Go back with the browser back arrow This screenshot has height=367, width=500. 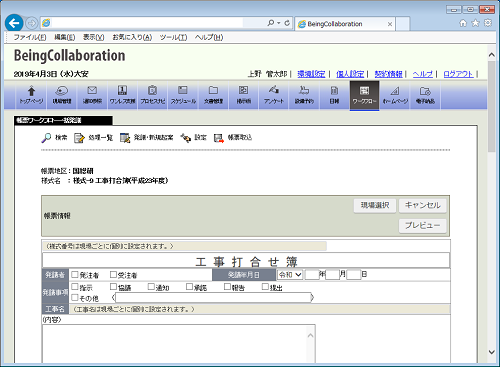tap(14, 23)
